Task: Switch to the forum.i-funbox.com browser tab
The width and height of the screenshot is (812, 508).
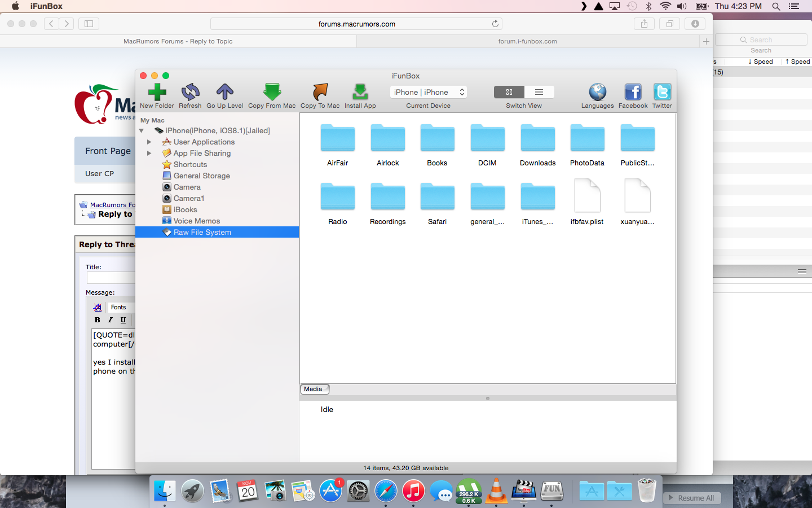Action: click(x=527, y=41)
